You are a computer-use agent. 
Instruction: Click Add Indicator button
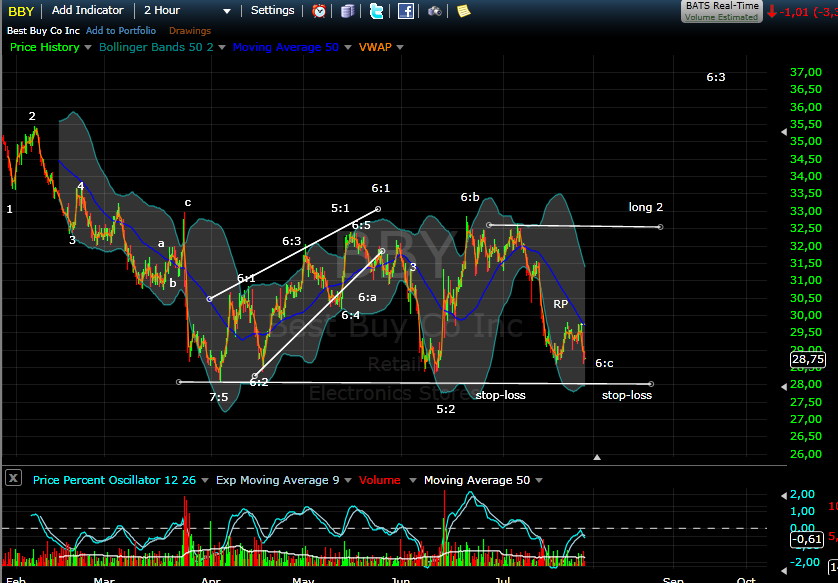click(x=87, y=11)
